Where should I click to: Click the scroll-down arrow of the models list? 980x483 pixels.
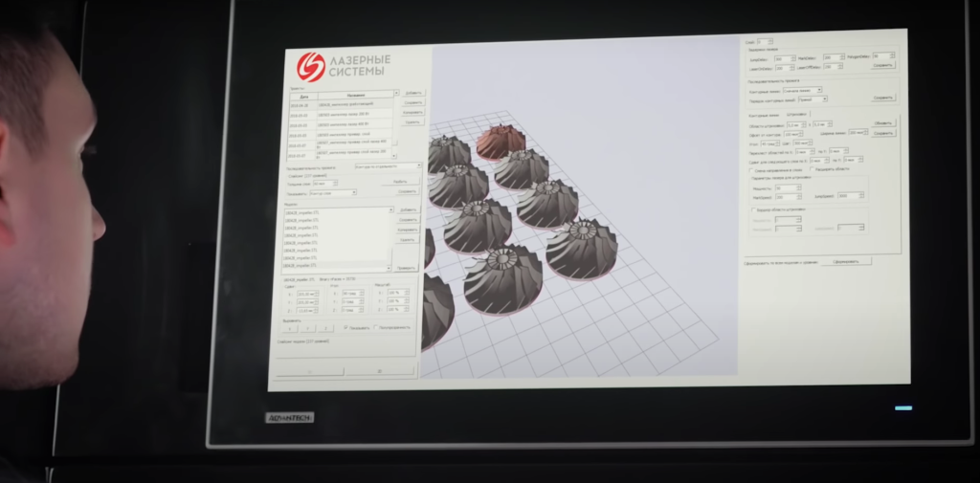(x=390, y=268)
